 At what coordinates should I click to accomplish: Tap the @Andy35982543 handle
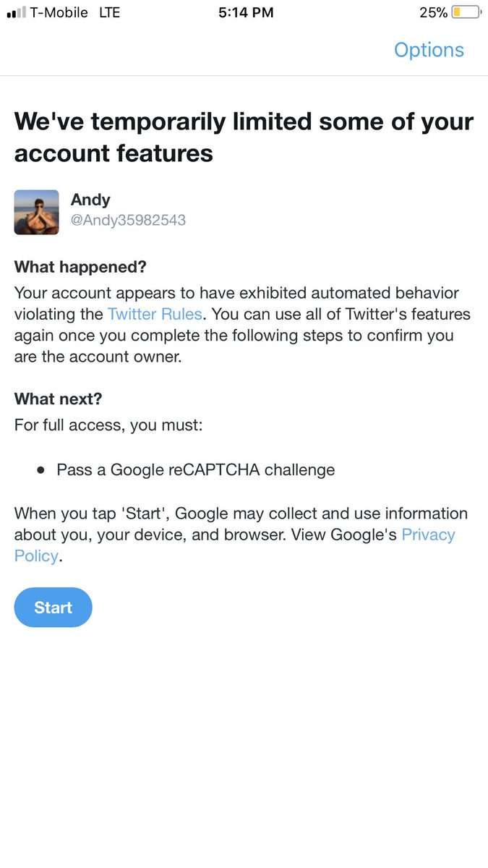pos(128,220)
